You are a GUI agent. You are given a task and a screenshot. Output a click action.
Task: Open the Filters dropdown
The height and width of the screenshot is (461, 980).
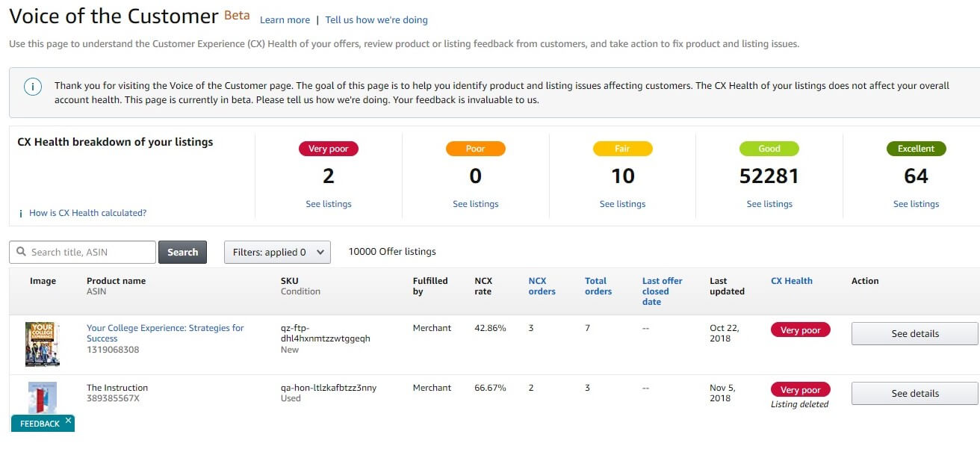pos(277,252)
